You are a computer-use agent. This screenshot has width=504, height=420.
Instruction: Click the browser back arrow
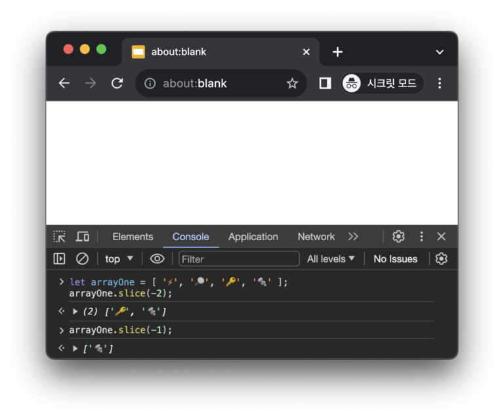pos(64,83)
